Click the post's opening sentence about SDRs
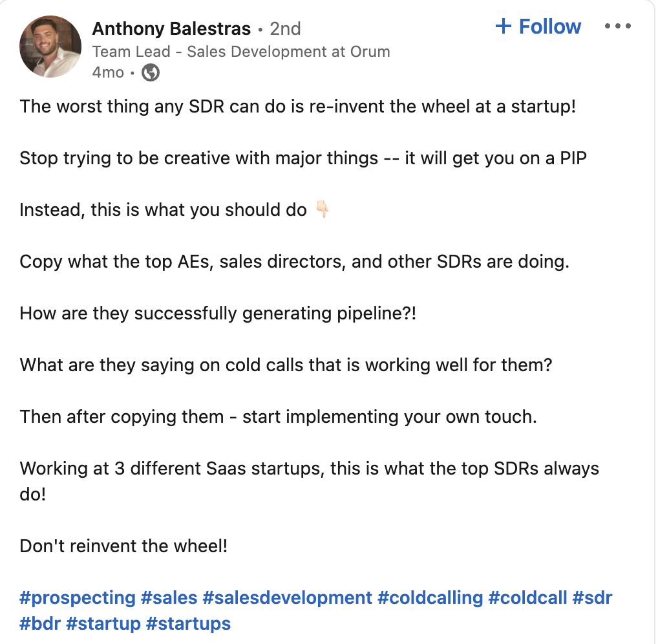 pyautogui.click(x=297, y=106)
